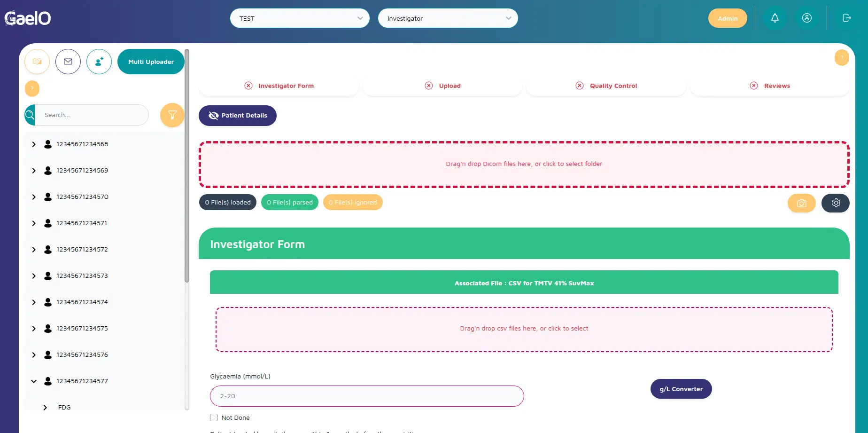Viewport: 868px width, 433px height.
Task: Click the Glycaemia input field
Action: click(367, 396)
